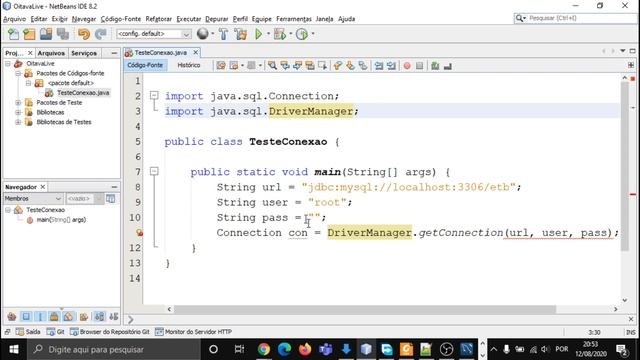Viewport: 640px width, 360px height.
Task: Click the New Project toolbar icon
Action: point(29,34)
